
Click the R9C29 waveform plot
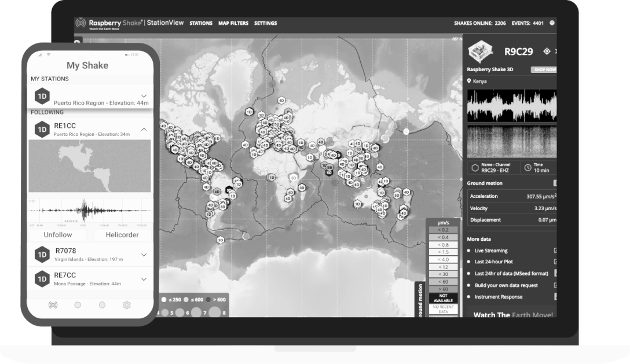[x=512, y=106]
